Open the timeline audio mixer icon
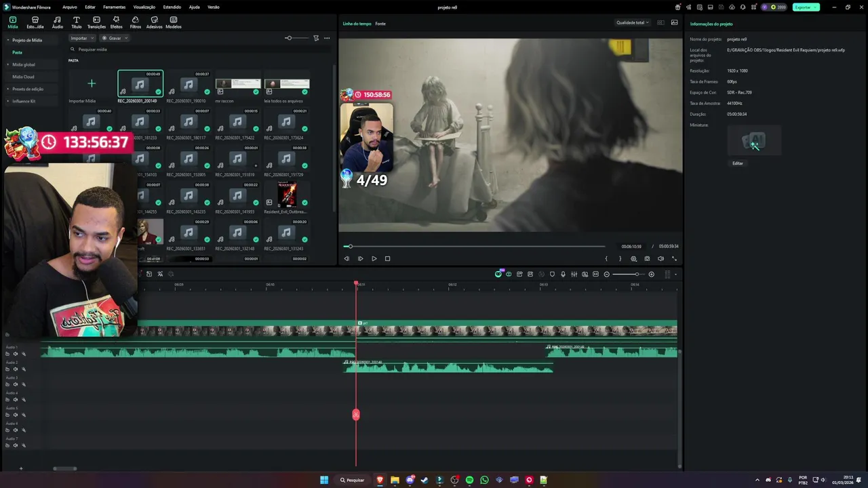 click(574, 274)
